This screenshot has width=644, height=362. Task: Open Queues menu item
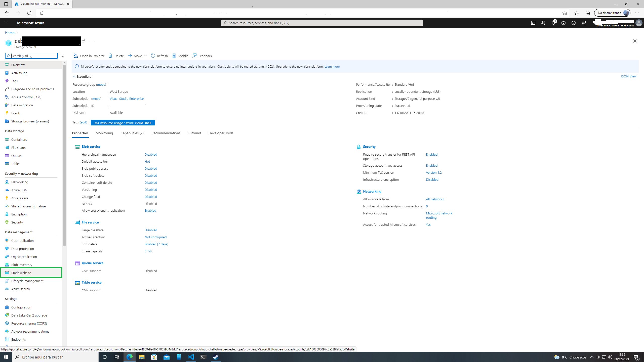31,156
